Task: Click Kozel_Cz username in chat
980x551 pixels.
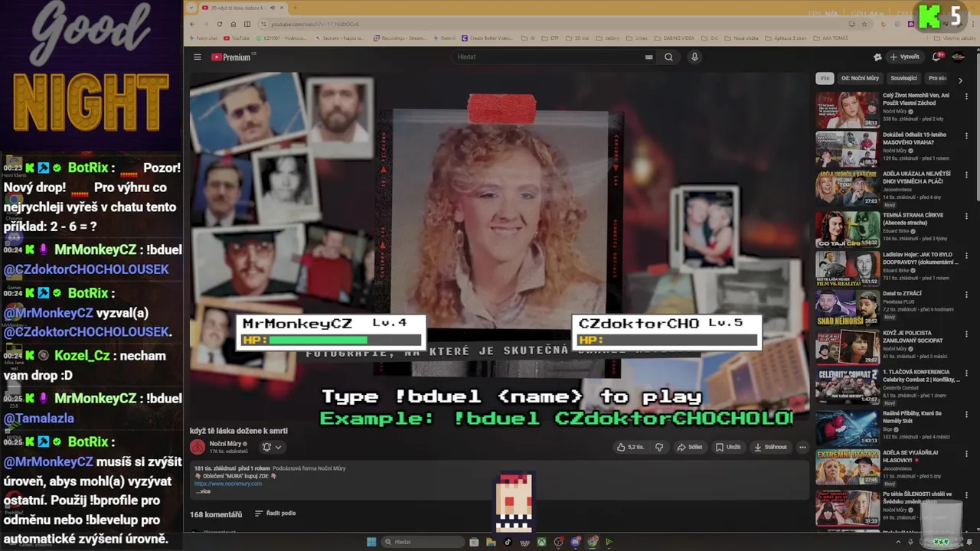Action: (82, 356)
